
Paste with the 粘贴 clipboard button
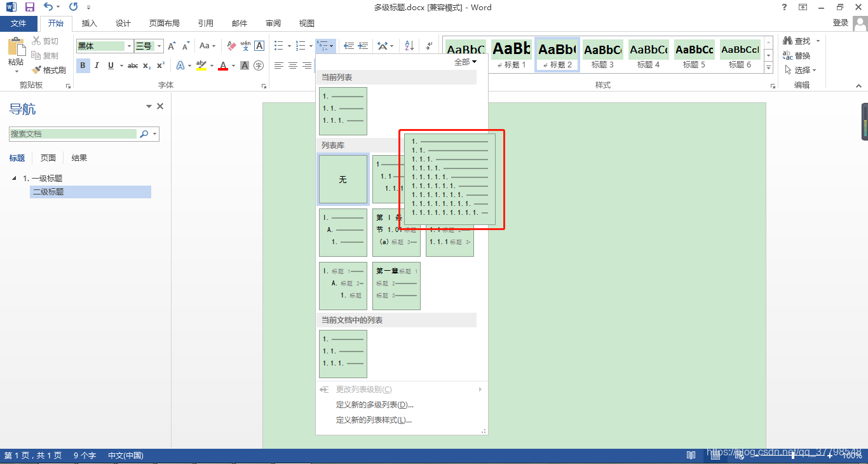pos(16,53)
